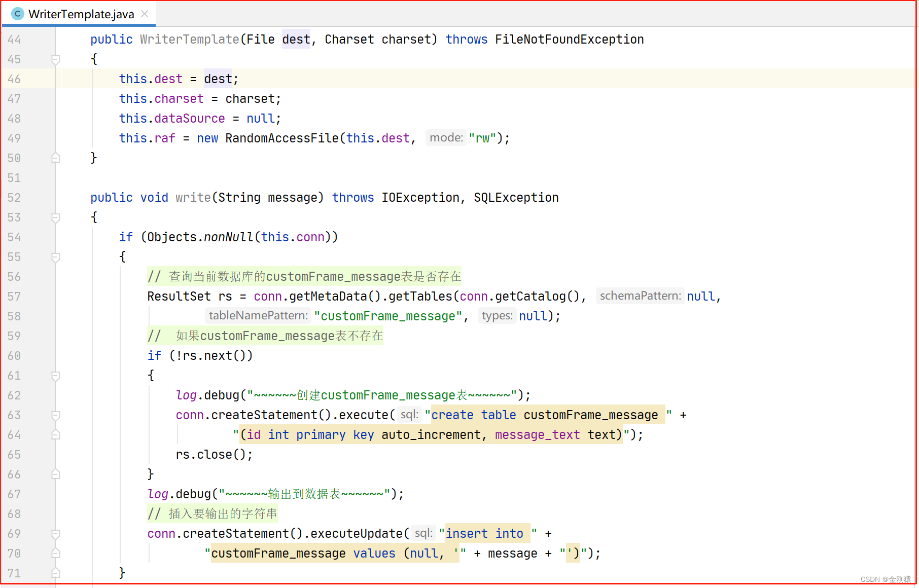
Task: Click the 'types:' parameter hint on line 58
Action: click(497, 316)
